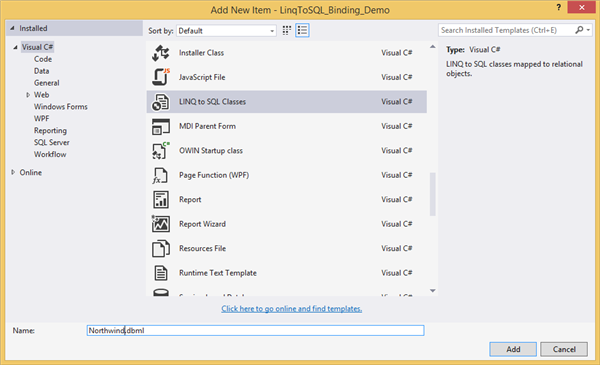Viewport: 600px width, 365px height.
Task: Close the Add New Item dialog
Action: coord(581,7)
